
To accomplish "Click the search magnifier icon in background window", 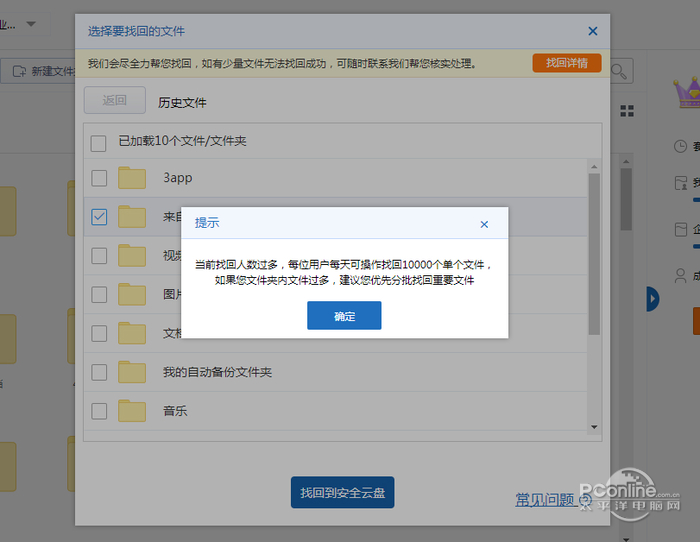I will pos(619,71).
